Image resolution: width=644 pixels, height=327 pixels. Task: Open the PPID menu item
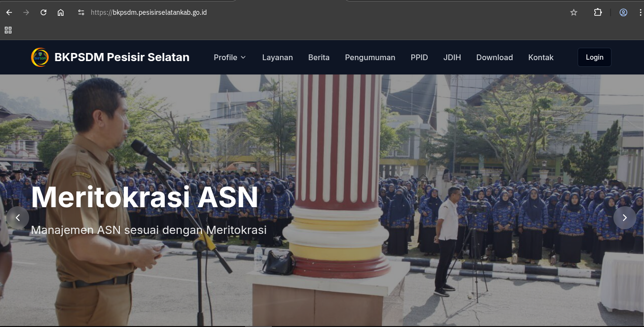419,57
